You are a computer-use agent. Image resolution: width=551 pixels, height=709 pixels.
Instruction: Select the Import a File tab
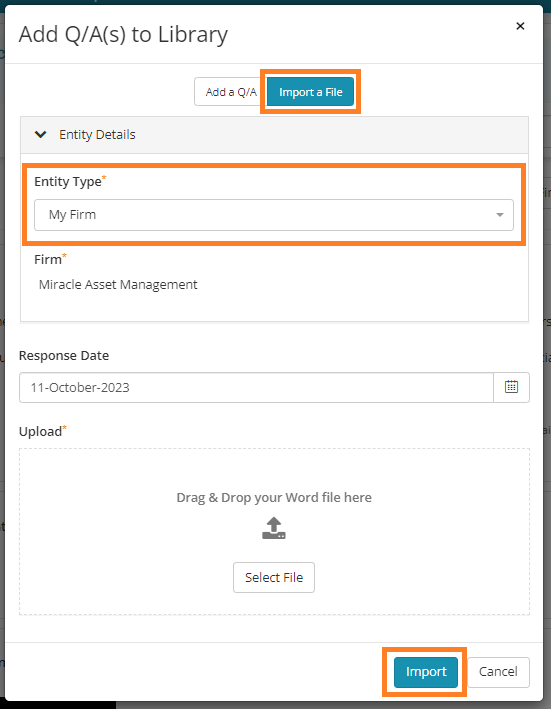pyautogui.click(x=311, y=92)
